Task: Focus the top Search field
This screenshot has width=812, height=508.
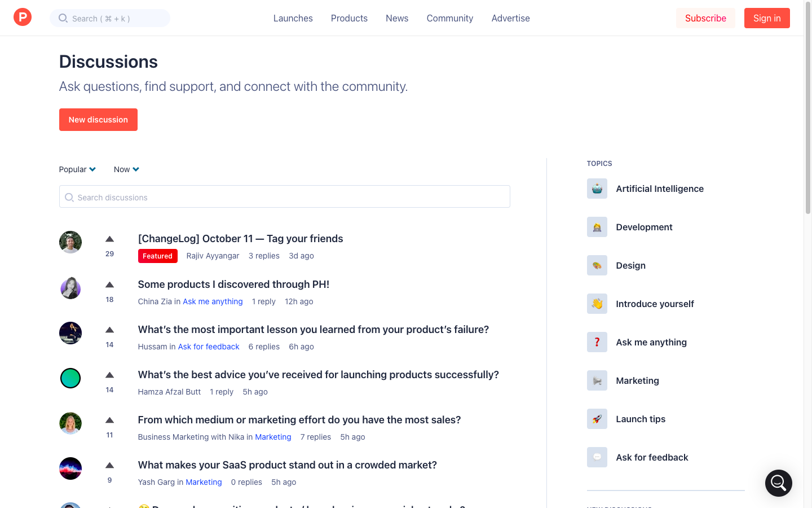Action: click(110, 18)
